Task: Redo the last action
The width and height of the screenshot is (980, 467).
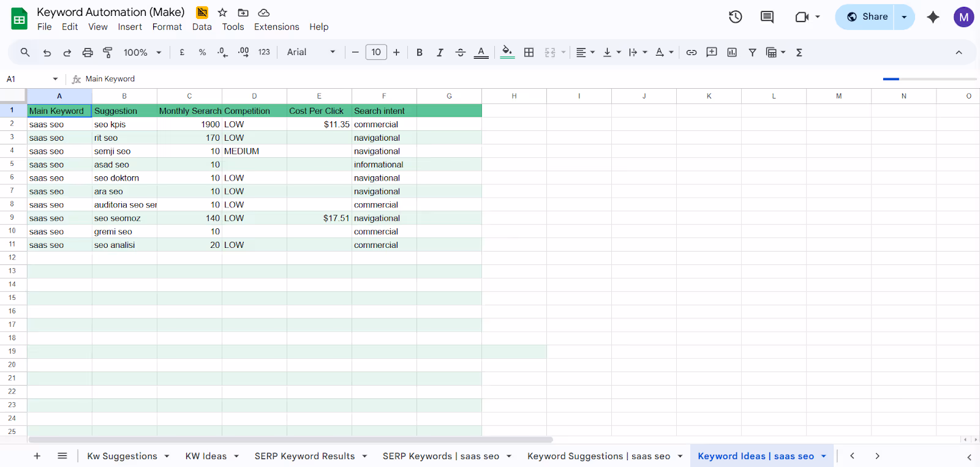Action: click(67, 53)
